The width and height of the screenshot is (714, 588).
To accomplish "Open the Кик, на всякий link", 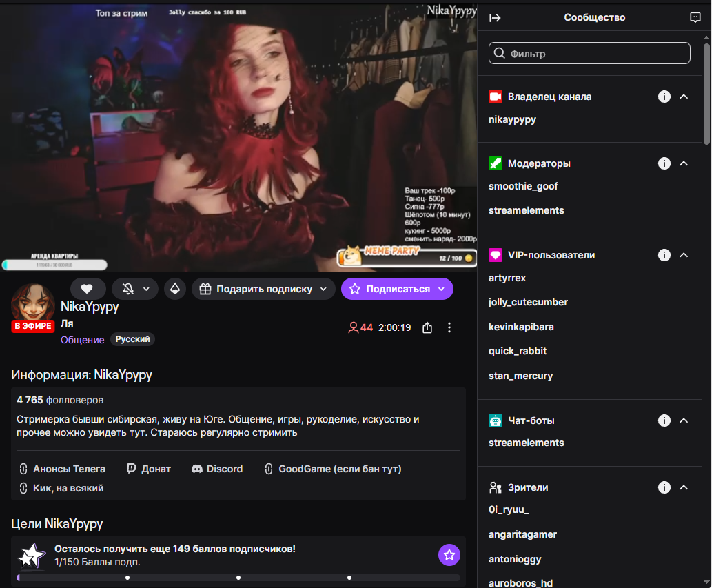I will [61, 488].
